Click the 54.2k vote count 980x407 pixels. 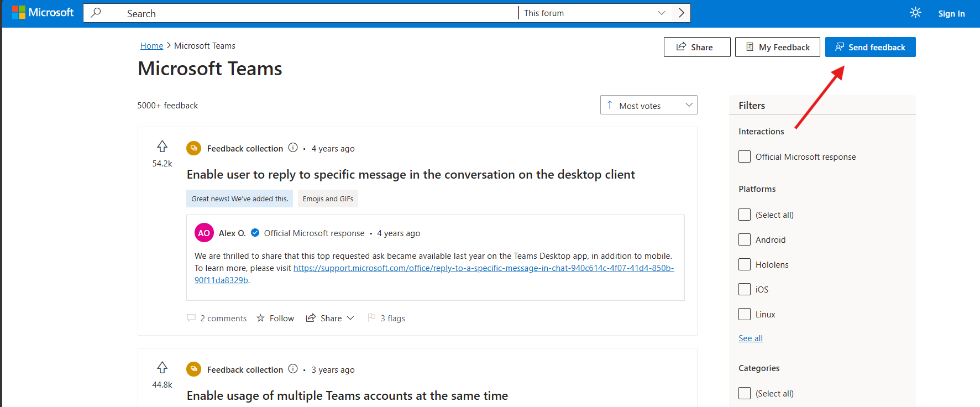pyautogui.click(x=162, y=164)
